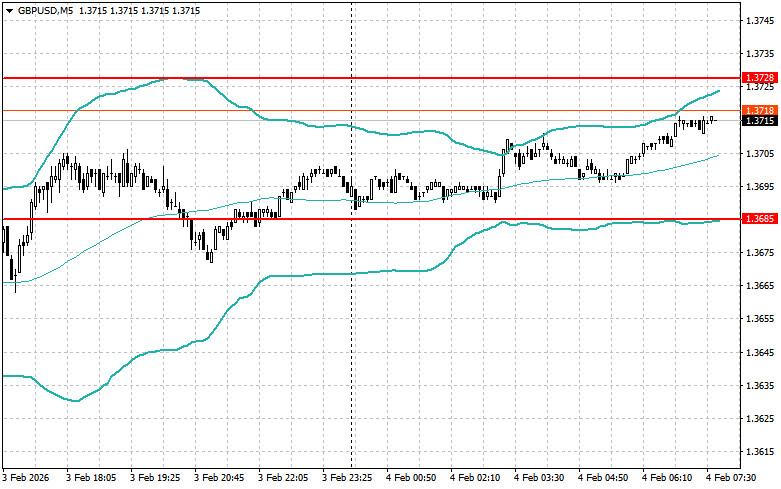Select the red 1.3728 price level label
This screenshot has width=781, height=489.
pos(760,78)
